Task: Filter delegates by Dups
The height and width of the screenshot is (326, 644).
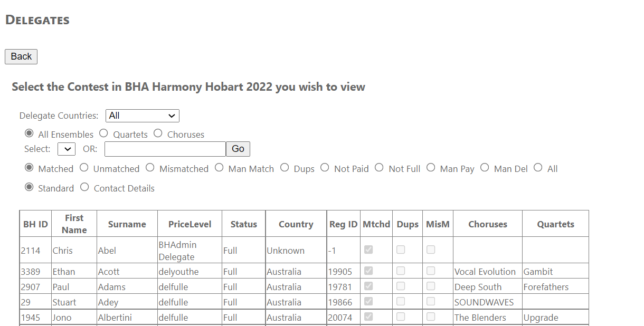Action: click(x=285, y=168)
